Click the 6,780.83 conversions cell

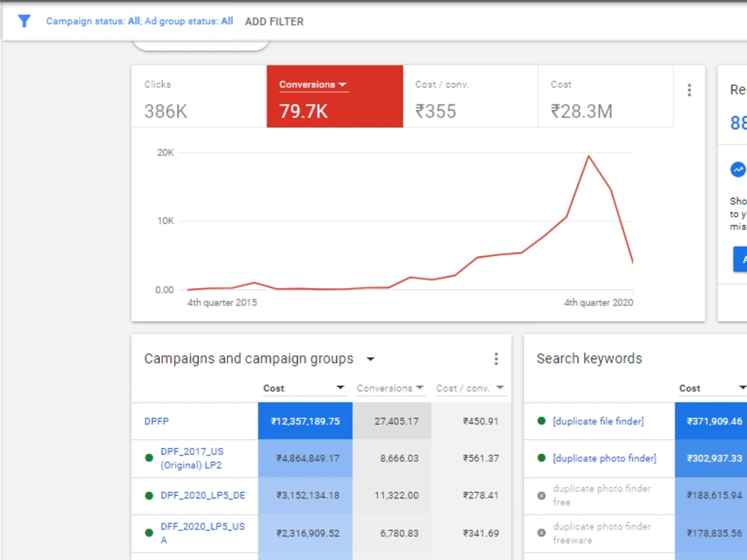pos(392,533)
